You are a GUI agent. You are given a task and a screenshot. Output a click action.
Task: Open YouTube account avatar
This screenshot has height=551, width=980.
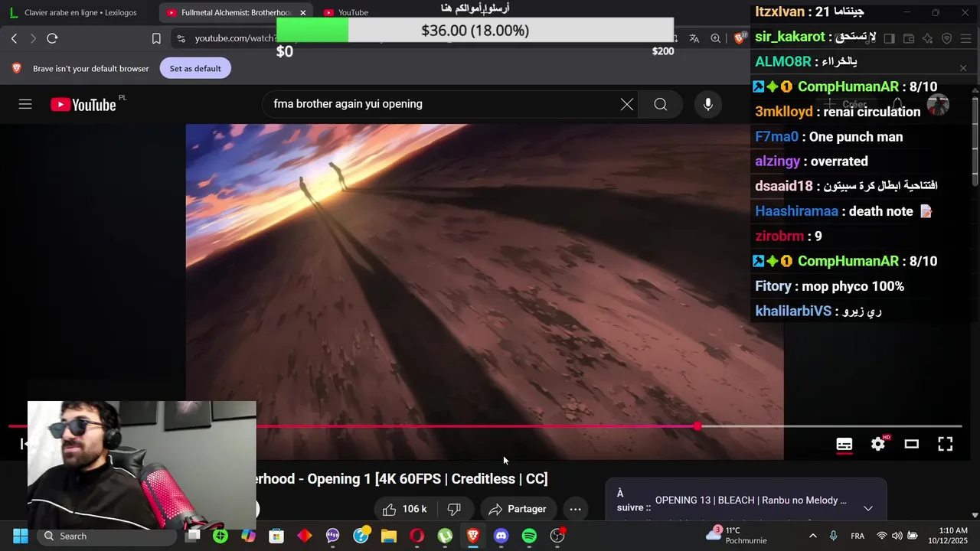[x=938, y=104]
